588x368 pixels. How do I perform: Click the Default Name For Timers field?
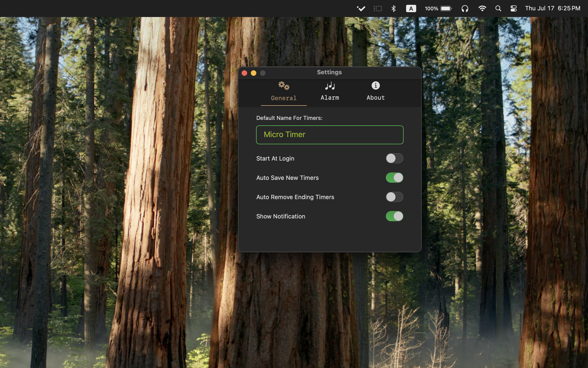pos(330,135)
